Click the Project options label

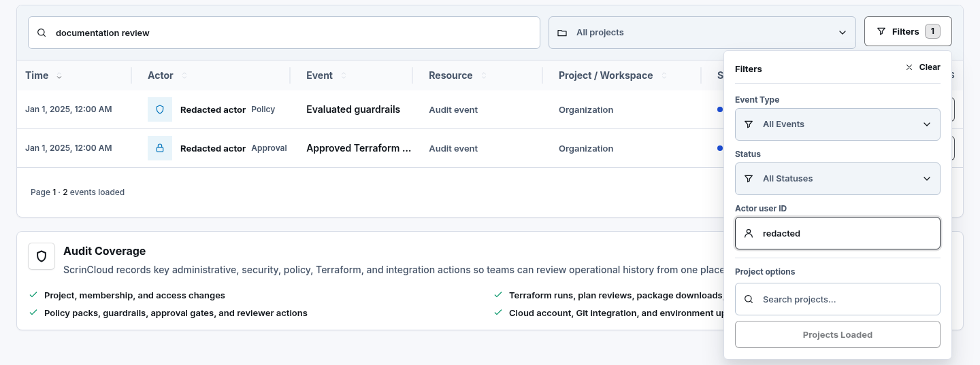tap(765, 272)
